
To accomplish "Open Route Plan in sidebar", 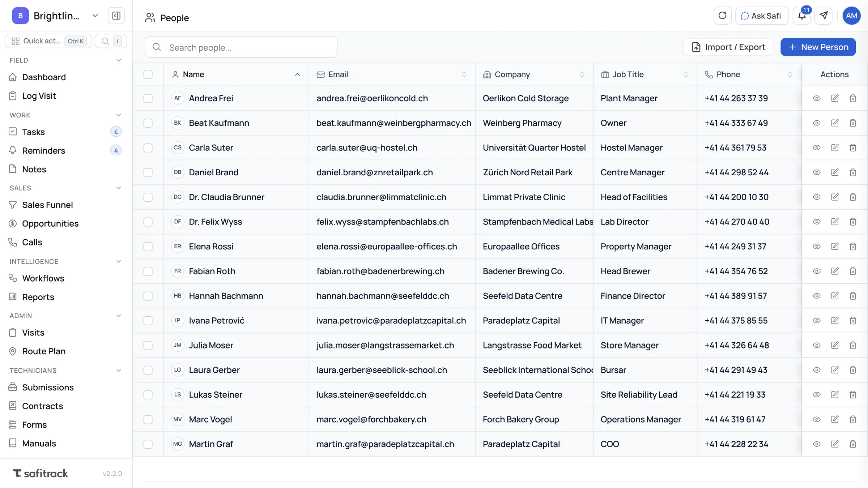I will 44,351.
